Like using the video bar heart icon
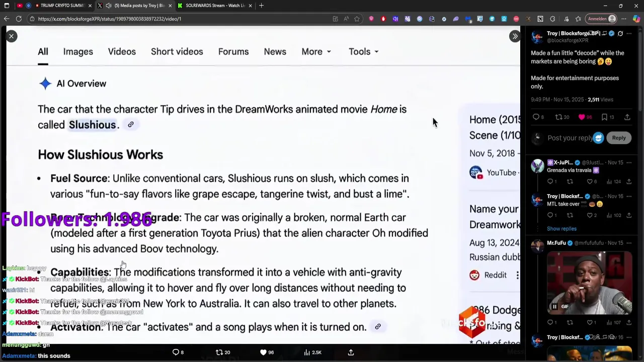The height and width of the screenshot is (362, 644). point(263,352)
